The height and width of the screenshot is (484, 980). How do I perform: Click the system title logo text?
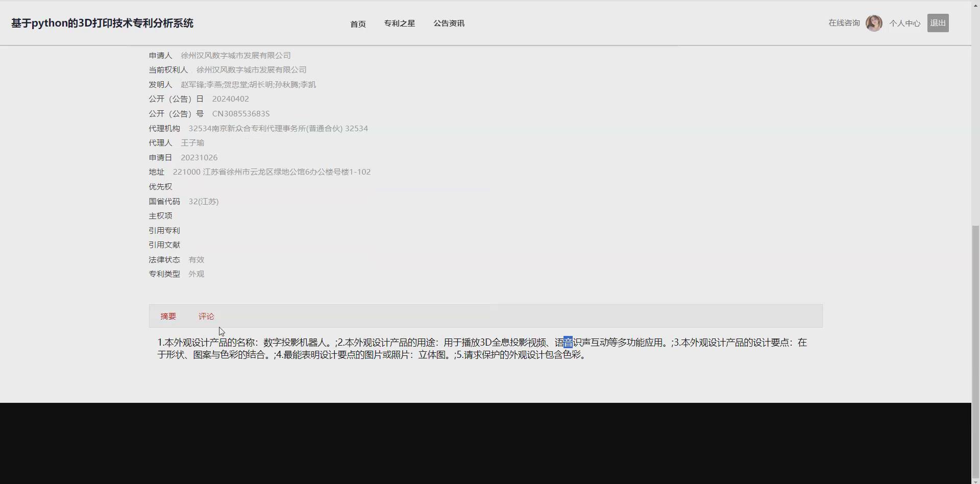[x=102, y=23]
